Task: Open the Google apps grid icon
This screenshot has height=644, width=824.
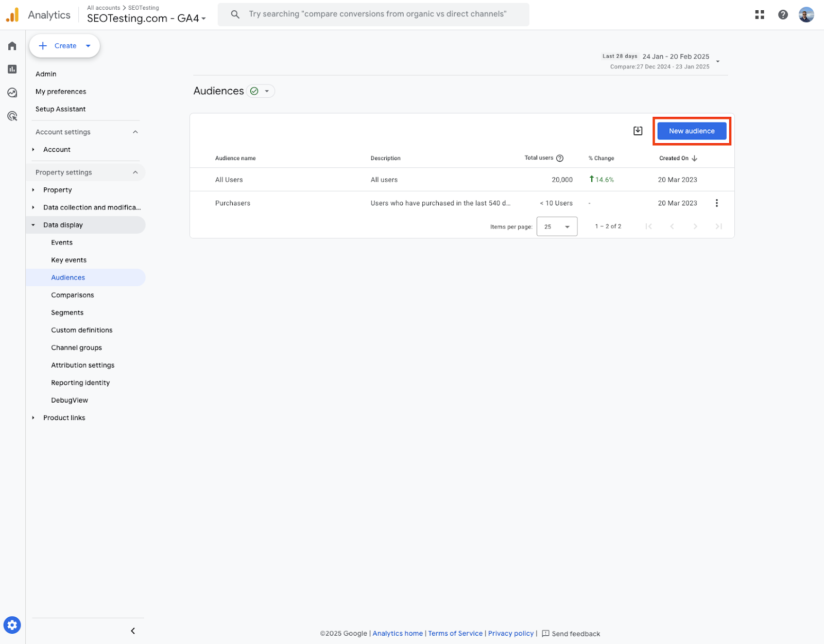Action: click(760, 15)
